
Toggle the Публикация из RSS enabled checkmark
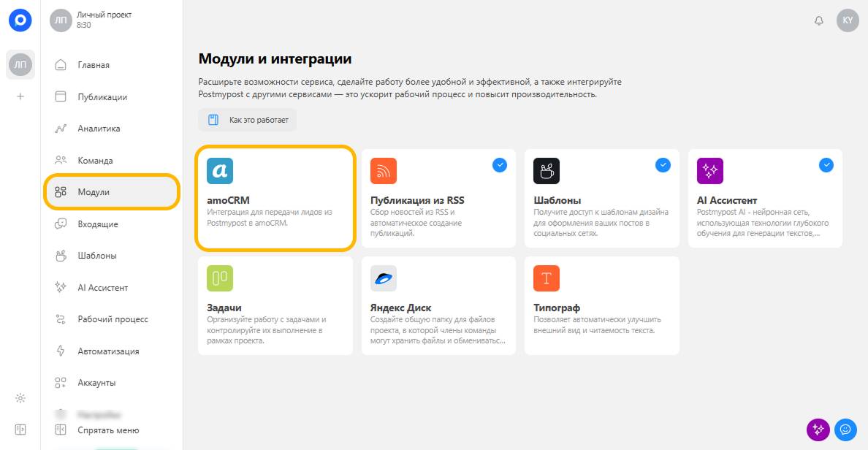point(499,165)
